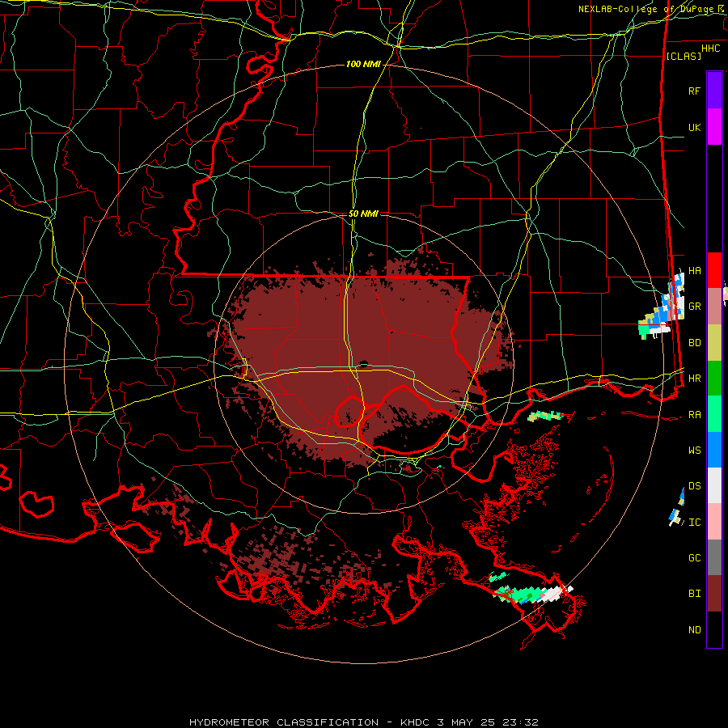
Task: Click the HHC product code label
Action: tap(710, 49)
